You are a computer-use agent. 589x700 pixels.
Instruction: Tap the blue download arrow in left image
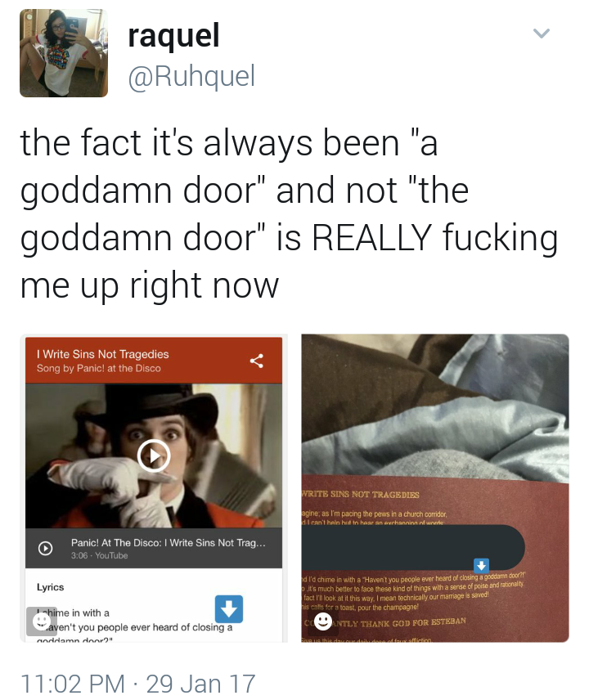click(x=229, y=609)
